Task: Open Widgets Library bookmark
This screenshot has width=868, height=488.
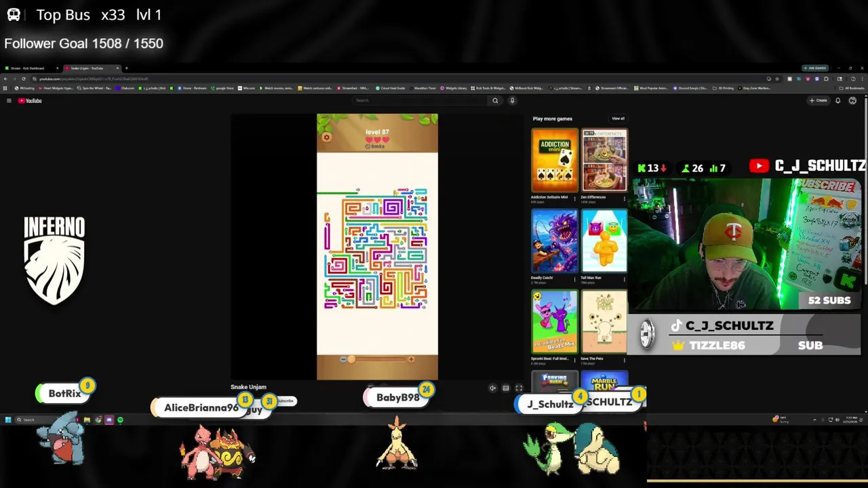Action: (454, 88)
